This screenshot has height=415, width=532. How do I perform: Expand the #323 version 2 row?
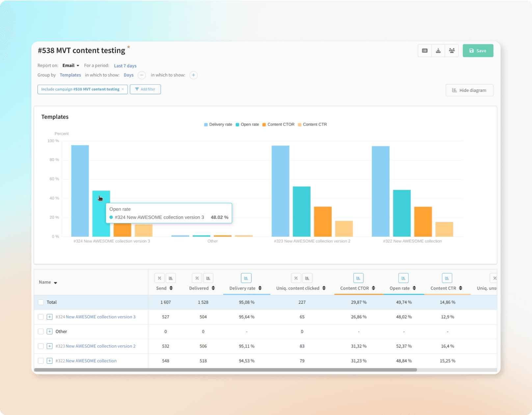click(x=49, y=346)
